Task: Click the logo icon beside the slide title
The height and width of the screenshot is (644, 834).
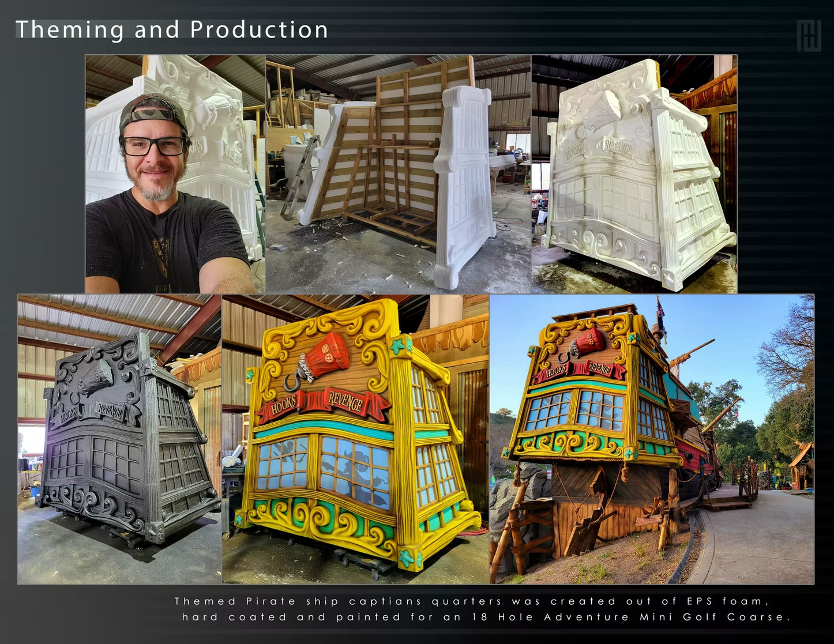Action: point(809,36)
